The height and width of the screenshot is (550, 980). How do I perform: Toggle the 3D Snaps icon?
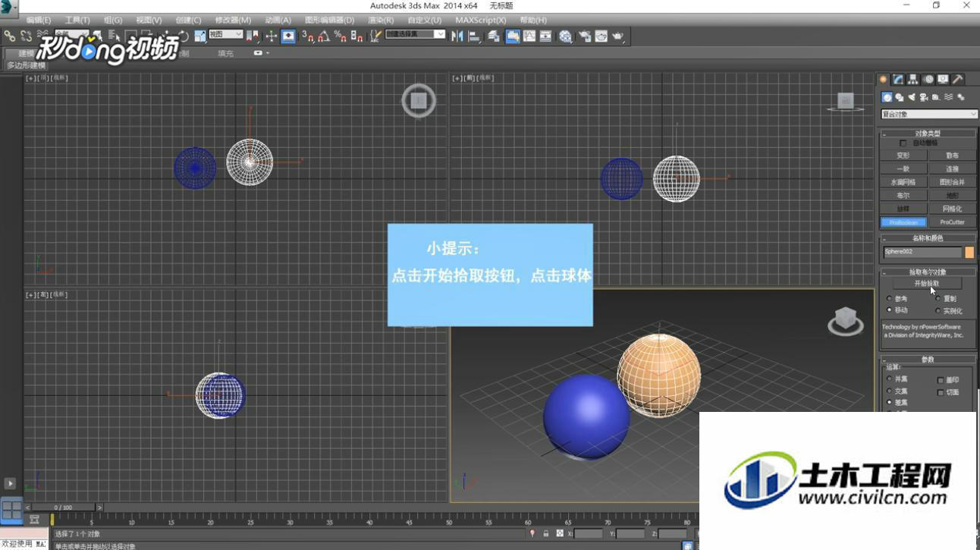coord(307,36)
